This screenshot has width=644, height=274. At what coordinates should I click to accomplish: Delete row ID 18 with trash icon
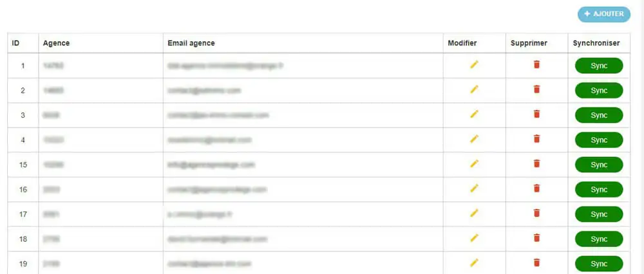click(x=536, y=237)
